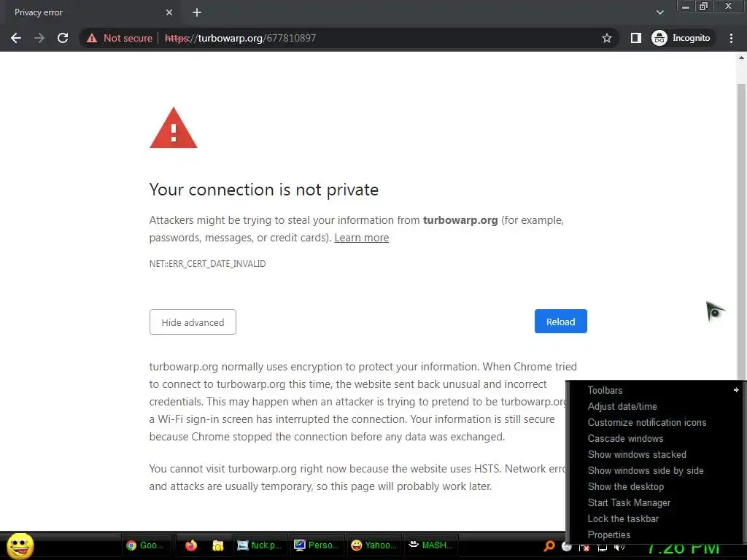
Task: Click the Not secure warning indicator
Action: (x=120, y=38)
